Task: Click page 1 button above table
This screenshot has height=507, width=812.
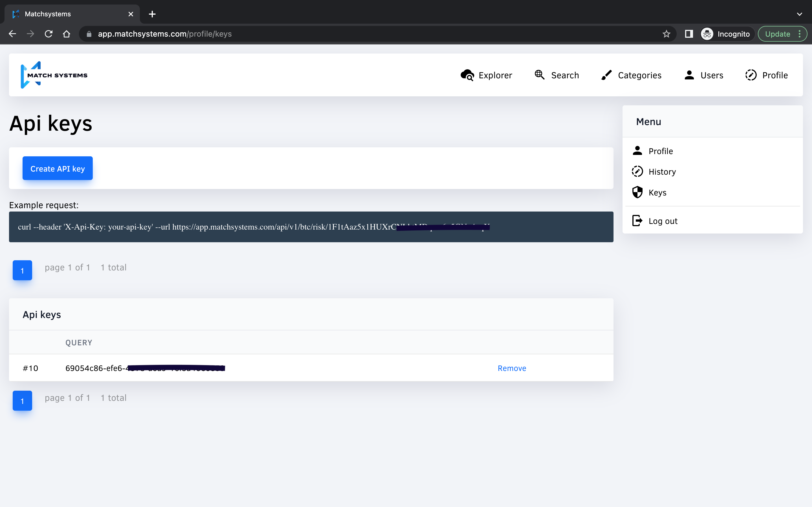Action: (22, 270)
